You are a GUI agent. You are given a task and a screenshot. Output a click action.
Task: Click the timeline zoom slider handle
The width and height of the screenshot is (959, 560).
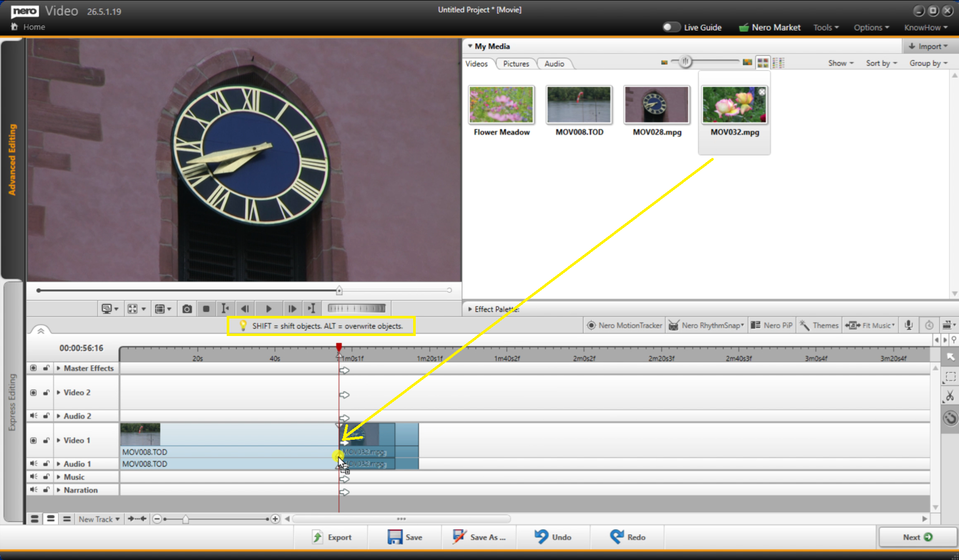(x=185, y=519)
